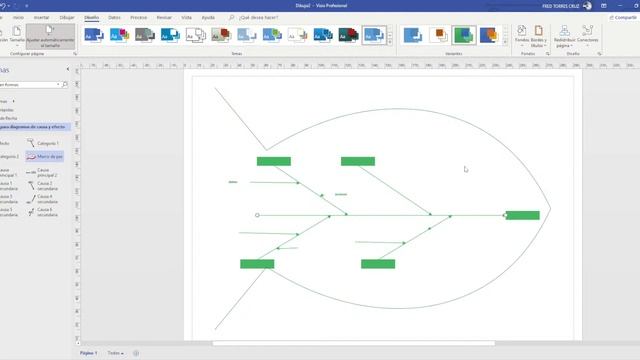Switch to the Inicio tab

pos(18,18)
